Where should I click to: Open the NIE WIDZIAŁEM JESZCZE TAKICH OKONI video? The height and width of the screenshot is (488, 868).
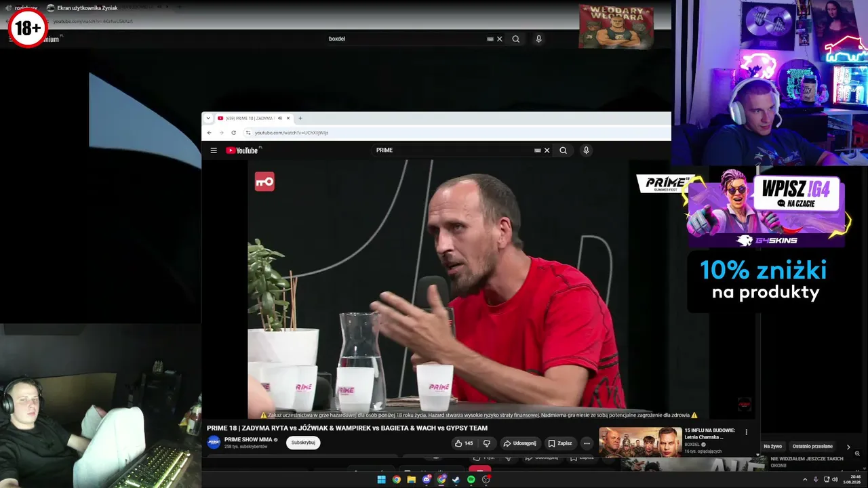tap(807, 462)
